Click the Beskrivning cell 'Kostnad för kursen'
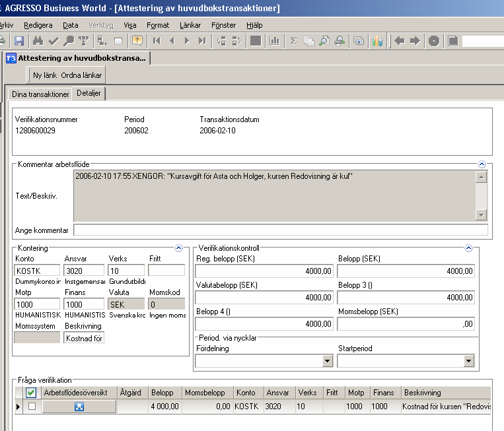504x431 pixels. click(446, 407)
